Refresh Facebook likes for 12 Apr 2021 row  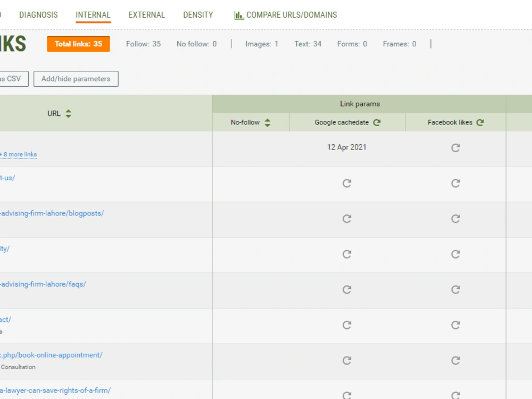(456, 147)
